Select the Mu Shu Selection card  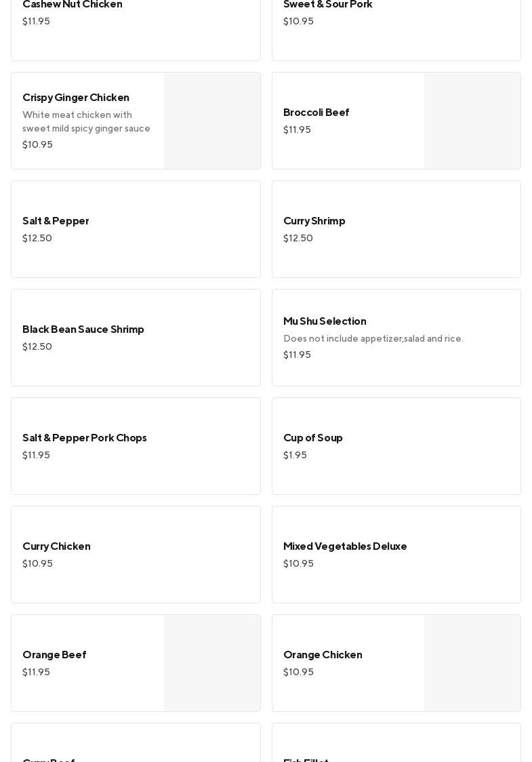click(396, 338)
